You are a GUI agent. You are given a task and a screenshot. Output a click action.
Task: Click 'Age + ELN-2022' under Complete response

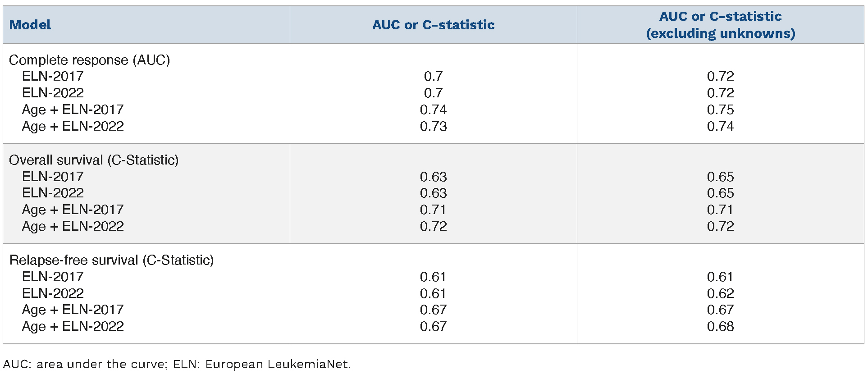coord(73,126)
